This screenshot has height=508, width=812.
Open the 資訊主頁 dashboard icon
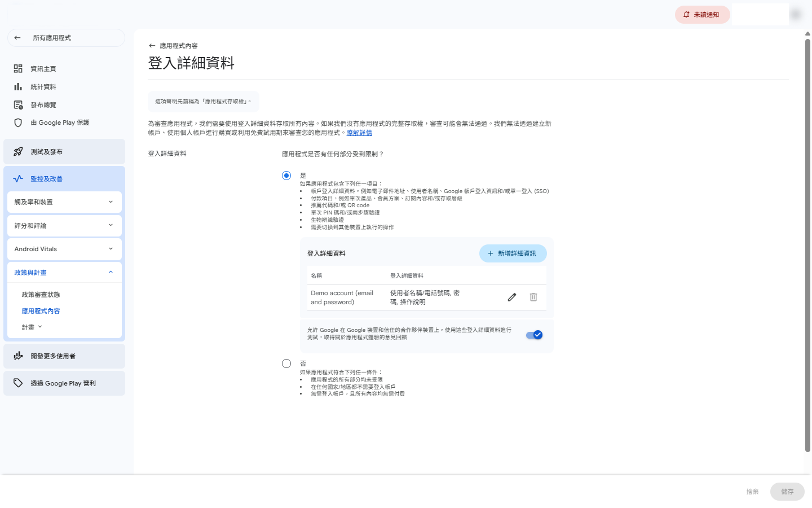18,69
